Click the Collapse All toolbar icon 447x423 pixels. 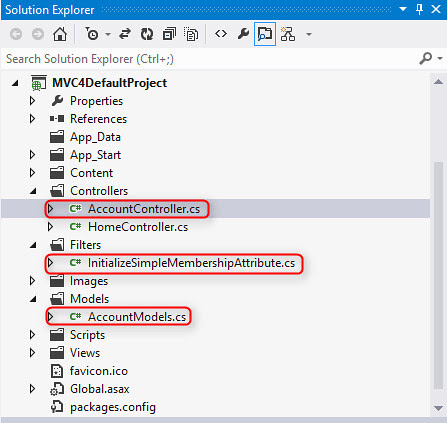(169, 34)
